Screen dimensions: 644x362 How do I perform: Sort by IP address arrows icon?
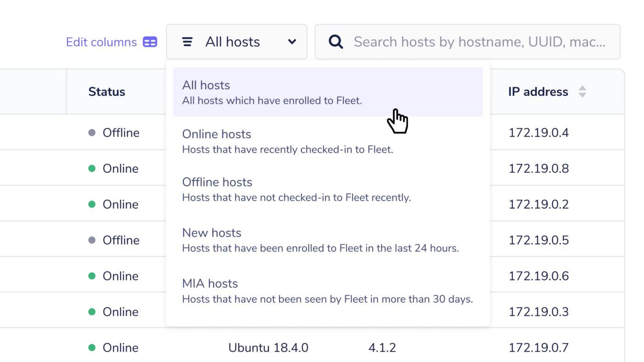click(582, 92)
